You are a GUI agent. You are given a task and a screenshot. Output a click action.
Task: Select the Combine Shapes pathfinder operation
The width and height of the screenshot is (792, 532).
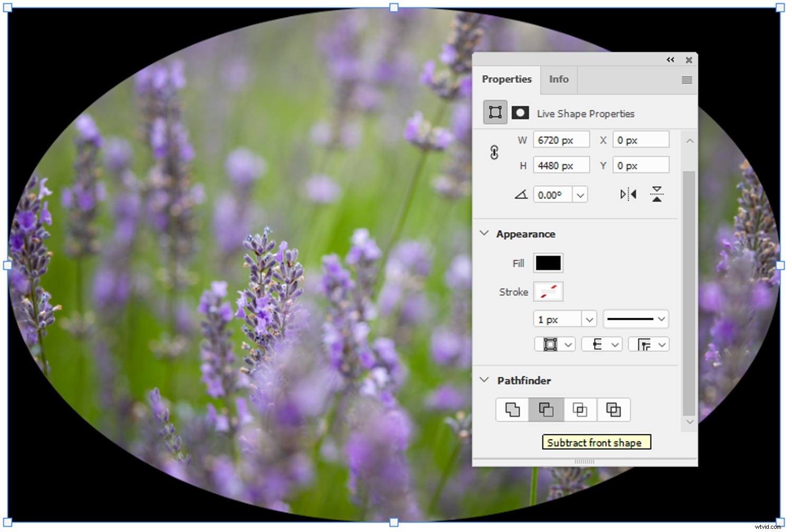[x=511, y=410]
